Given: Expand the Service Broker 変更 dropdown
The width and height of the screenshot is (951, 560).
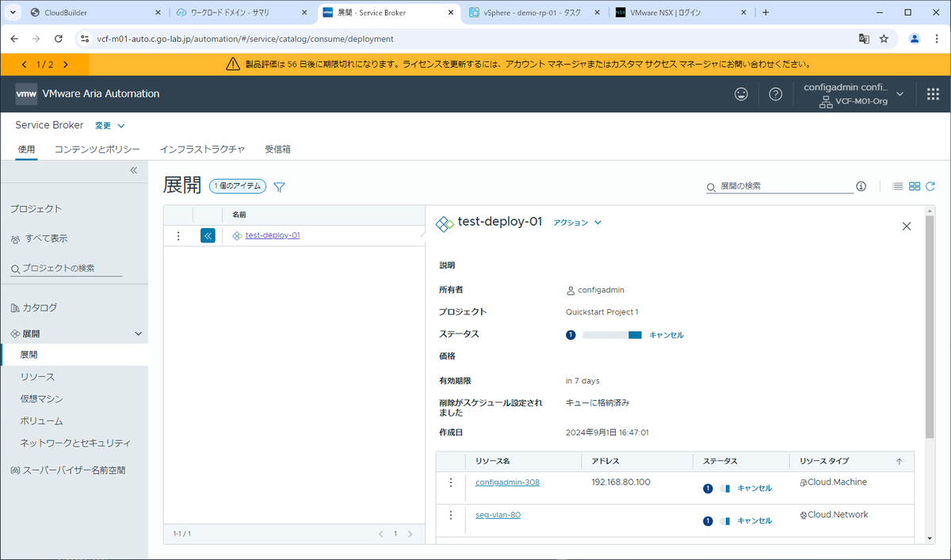Looking at the screenshot, I should click(110, 125).
